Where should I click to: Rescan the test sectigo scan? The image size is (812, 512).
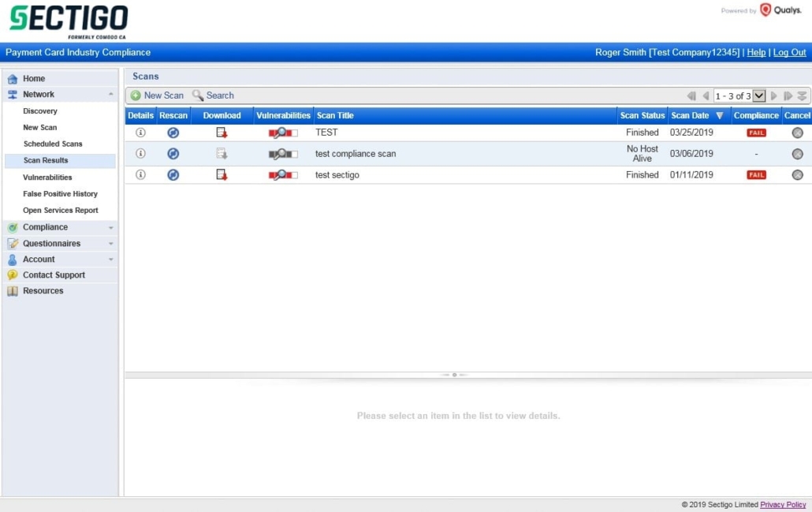pyautogui.click(x=173, y=174)
